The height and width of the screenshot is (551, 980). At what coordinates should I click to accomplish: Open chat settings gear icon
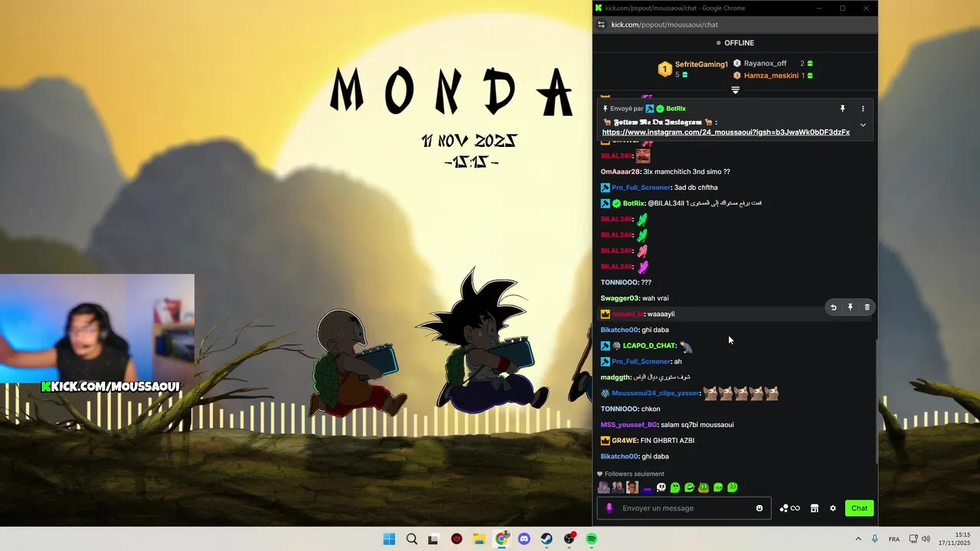point(833,508)
